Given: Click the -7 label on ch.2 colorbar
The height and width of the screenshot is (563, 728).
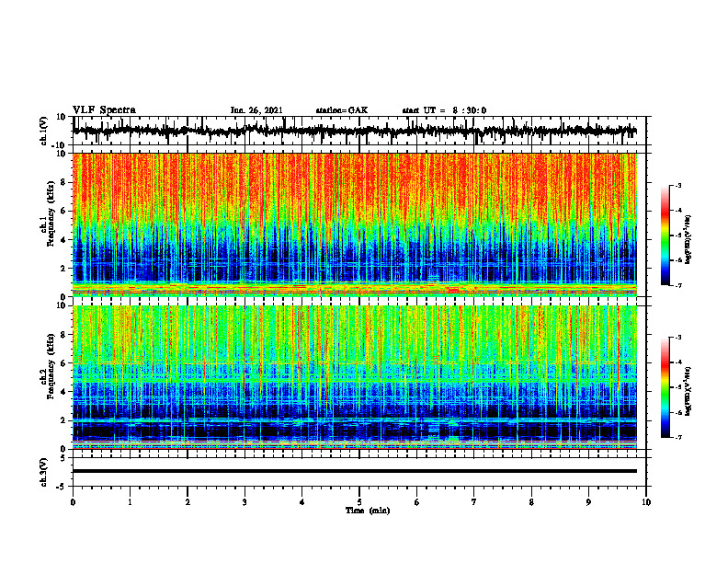Looking at the screenshot, I should [678, 437].
